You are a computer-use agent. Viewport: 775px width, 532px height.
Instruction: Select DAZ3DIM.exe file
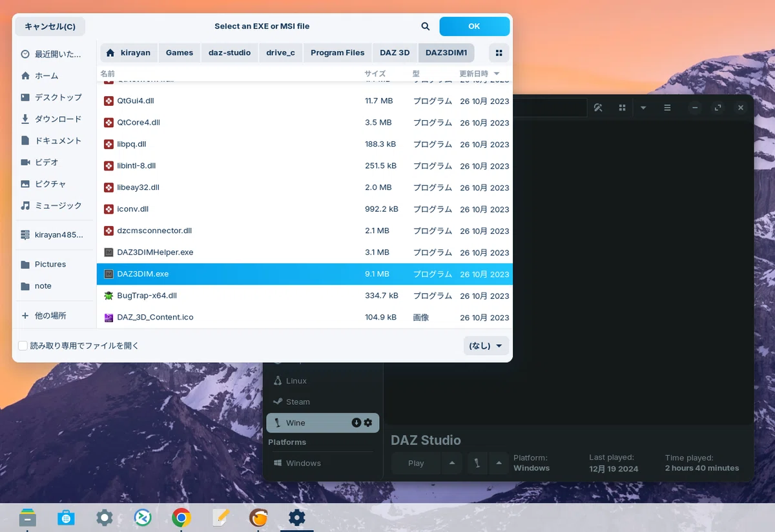click(305, 274)
